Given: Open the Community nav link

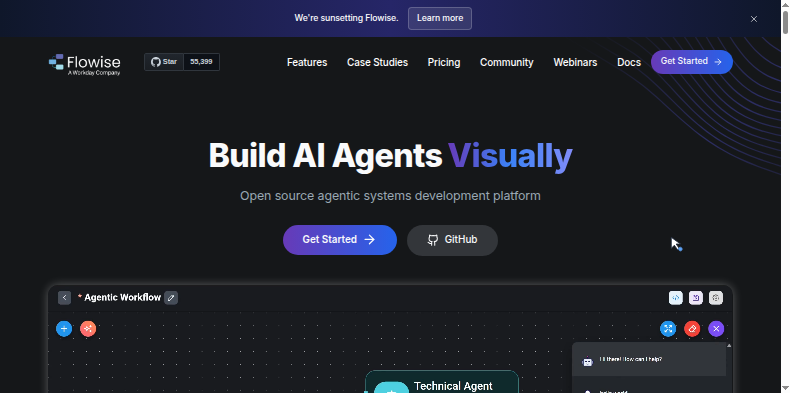Looking at the screenshot, I should (x=506, y=62).
